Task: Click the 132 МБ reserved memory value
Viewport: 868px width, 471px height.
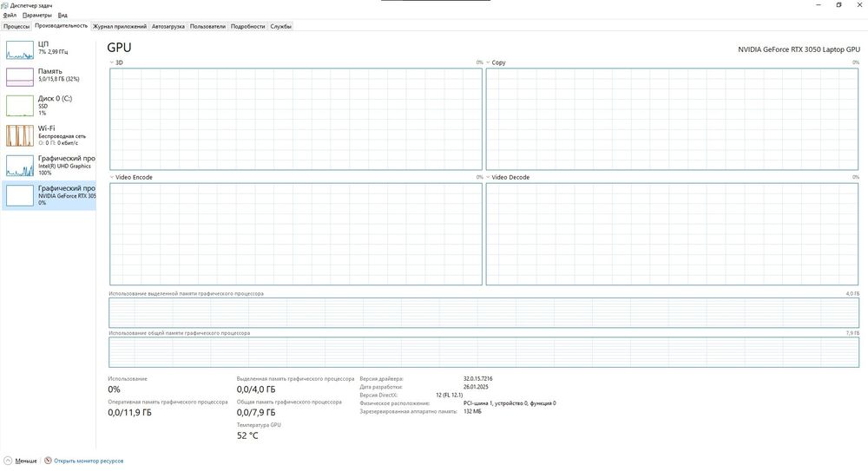Action: (x=472, y=411)
